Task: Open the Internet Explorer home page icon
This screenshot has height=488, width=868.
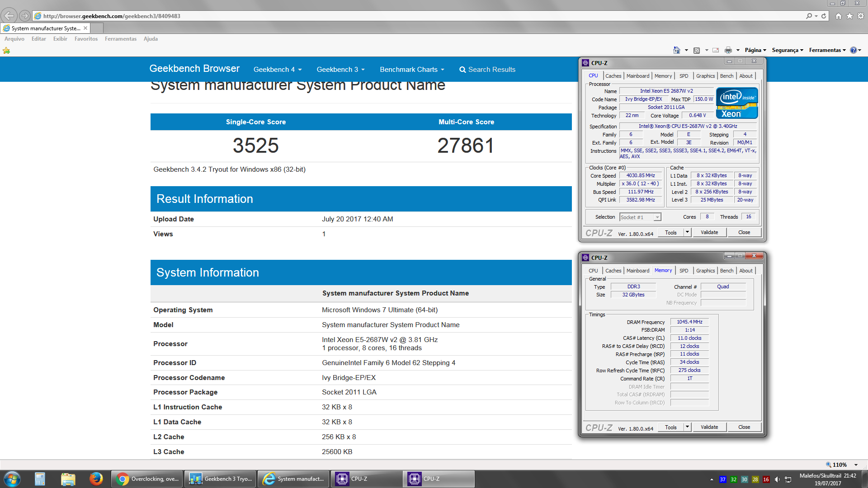Action: click(839, 16)
